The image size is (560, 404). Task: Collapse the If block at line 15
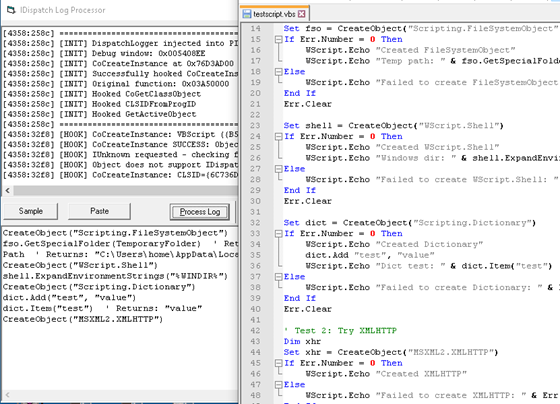tap(279, 39)
